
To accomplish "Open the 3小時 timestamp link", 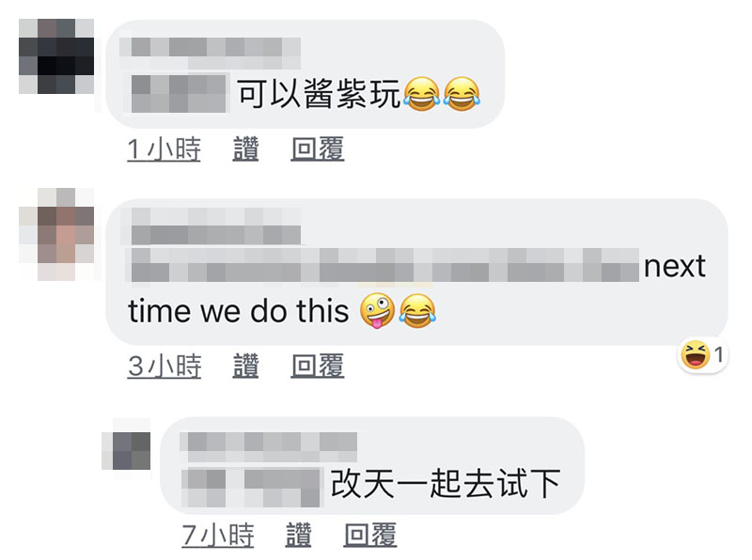I will click(164, 366).
